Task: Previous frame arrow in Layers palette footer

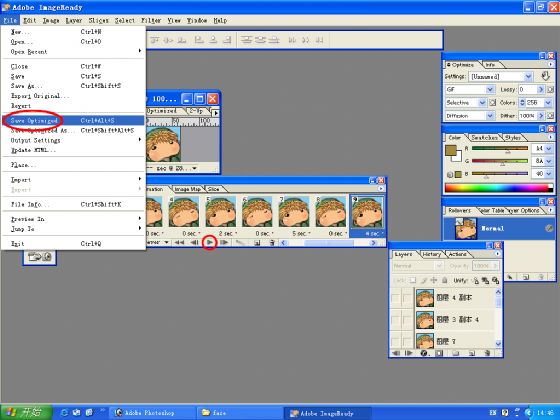Action: tap(396, 353)
